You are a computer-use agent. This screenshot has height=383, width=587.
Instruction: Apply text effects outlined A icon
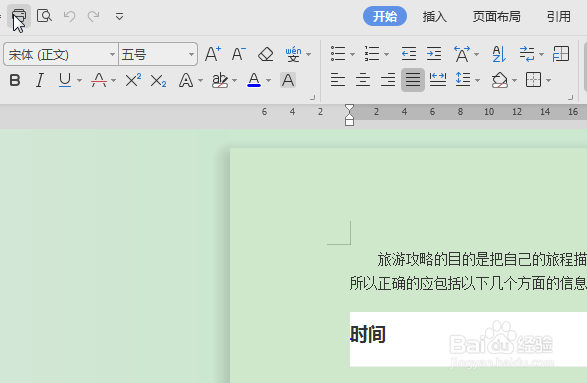[186, 80]
